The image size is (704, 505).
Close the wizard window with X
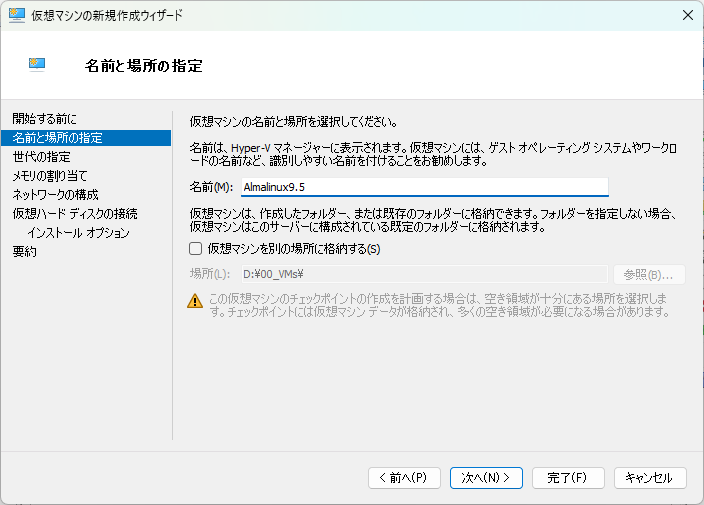(x=688, y=15)
